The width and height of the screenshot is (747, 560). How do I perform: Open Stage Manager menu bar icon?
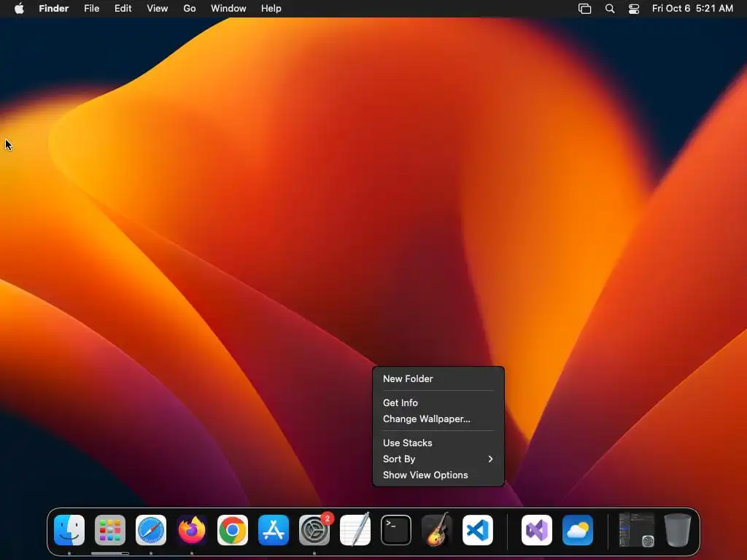[x=584, y=9]
